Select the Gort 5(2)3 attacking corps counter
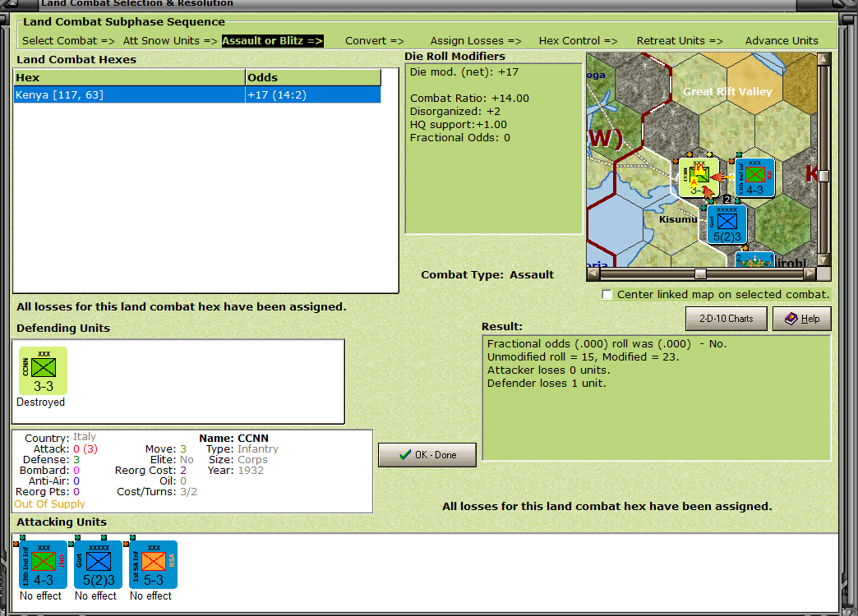 pos(97,563)
